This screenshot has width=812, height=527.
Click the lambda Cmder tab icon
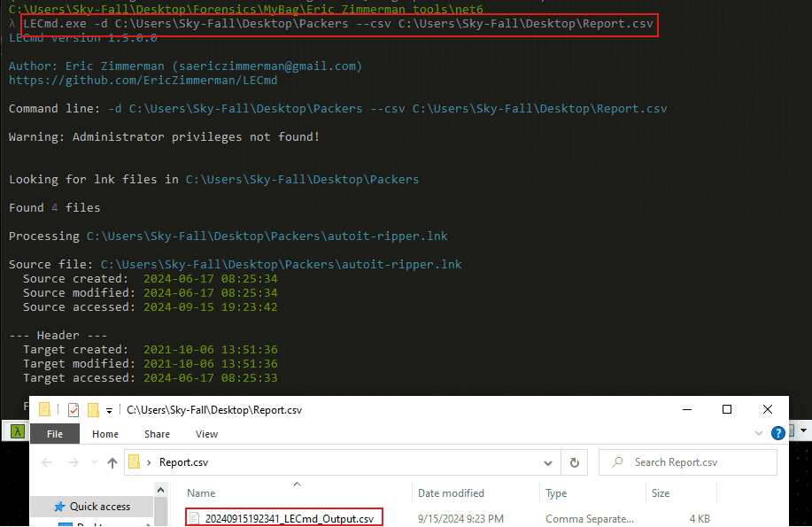tap(17, 431)
